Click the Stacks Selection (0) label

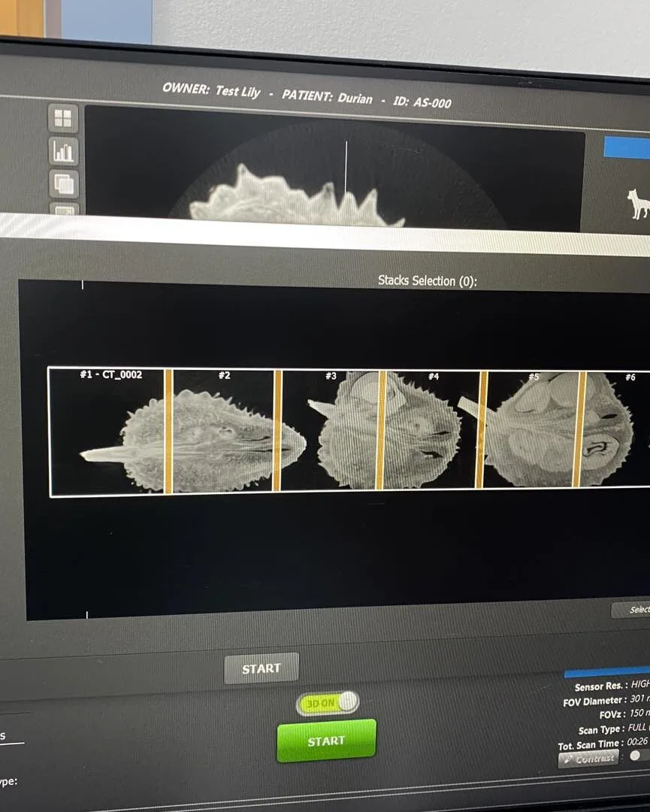coord(427,281)
